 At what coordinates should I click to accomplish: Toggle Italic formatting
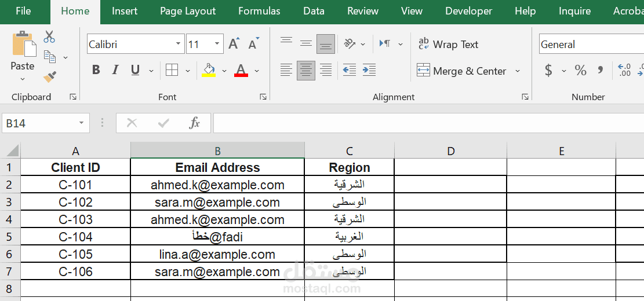coord(115,70)
